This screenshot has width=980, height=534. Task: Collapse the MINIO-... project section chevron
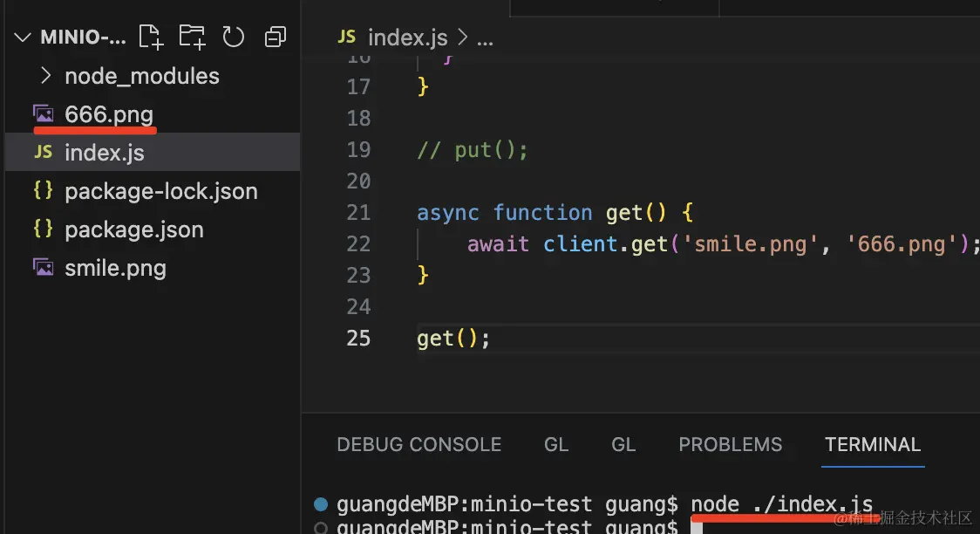(23, 38)
